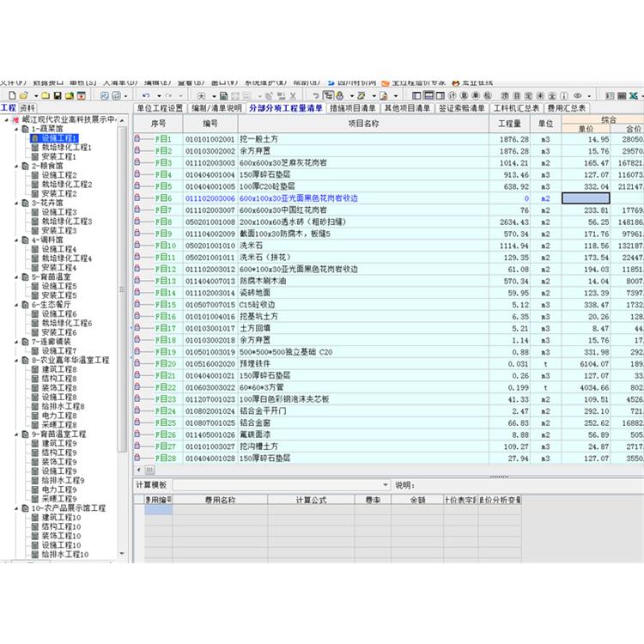The height and width of the screenshot is (644, 644).
Task: Select 电力工程8 in the project tree
Action: coord(59,416)
